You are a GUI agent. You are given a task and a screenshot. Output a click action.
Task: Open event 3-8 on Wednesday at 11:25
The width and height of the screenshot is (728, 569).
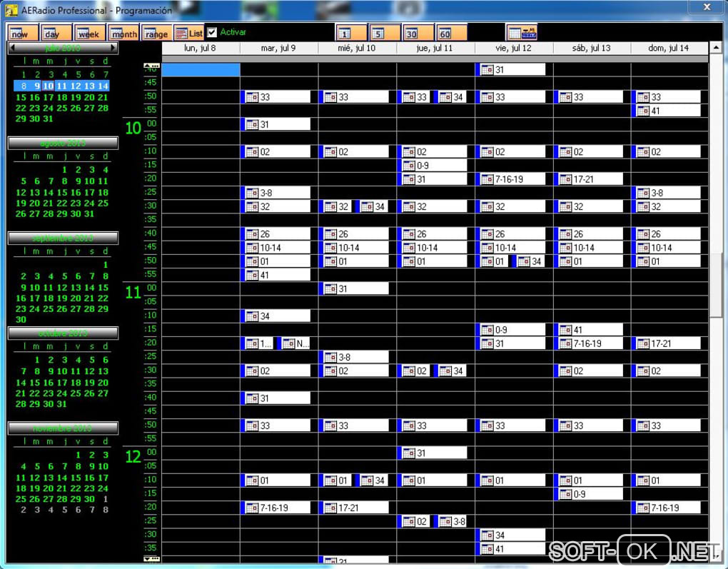point(354,357)
